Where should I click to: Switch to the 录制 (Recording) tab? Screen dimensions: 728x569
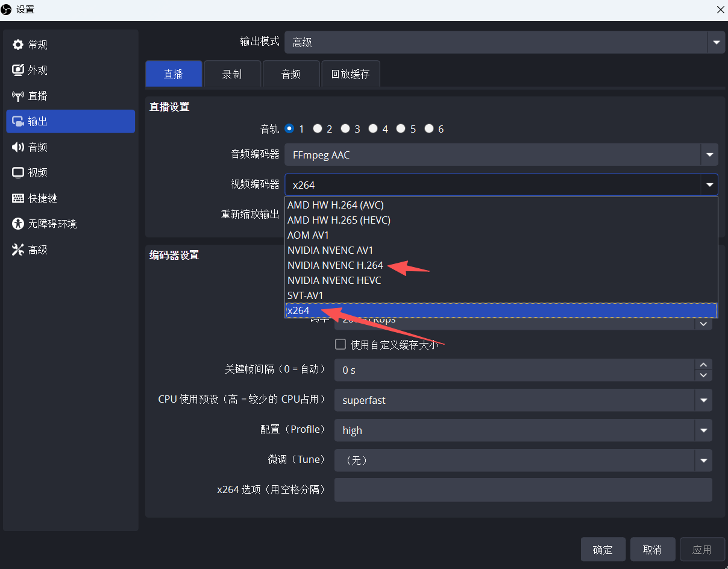point(232,74)
